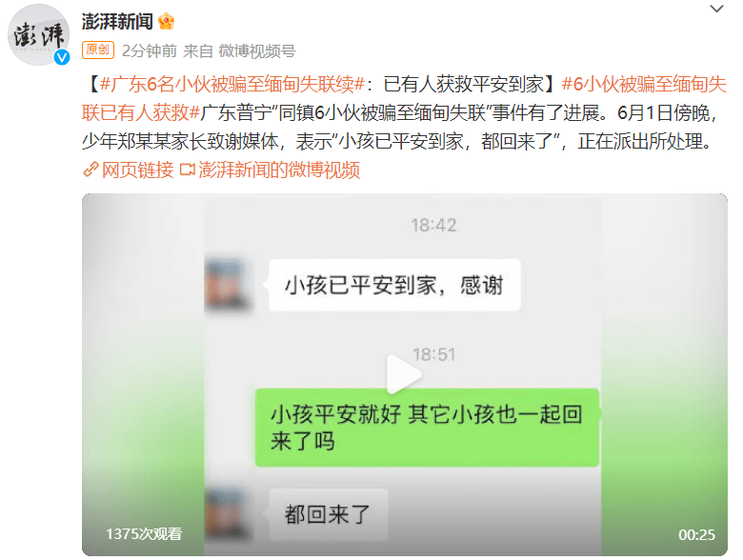Click the 都回来了 message bubble in video

(329, 514)
